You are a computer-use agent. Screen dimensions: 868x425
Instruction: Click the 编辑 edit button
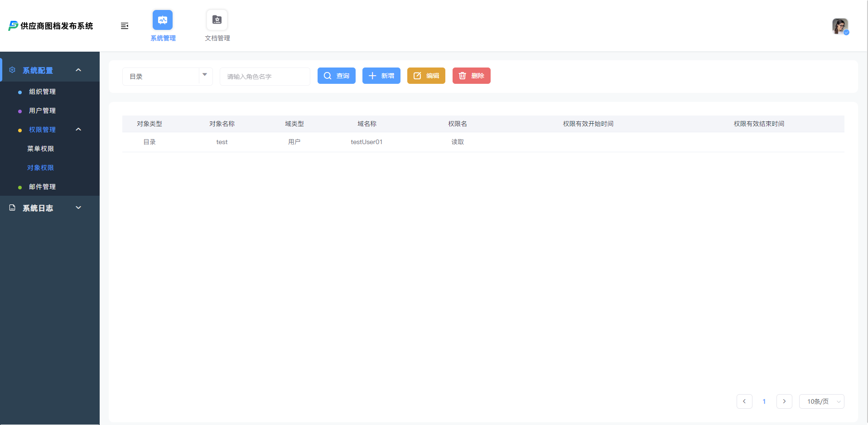(426, 76)
